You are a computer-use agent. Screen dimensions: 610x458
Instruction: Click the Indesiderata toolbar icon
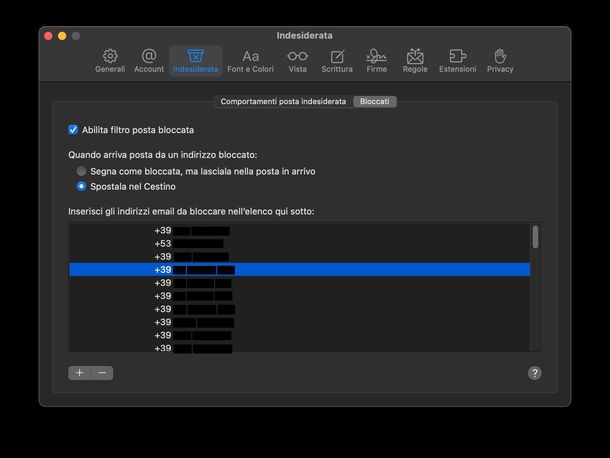[195, 60]
